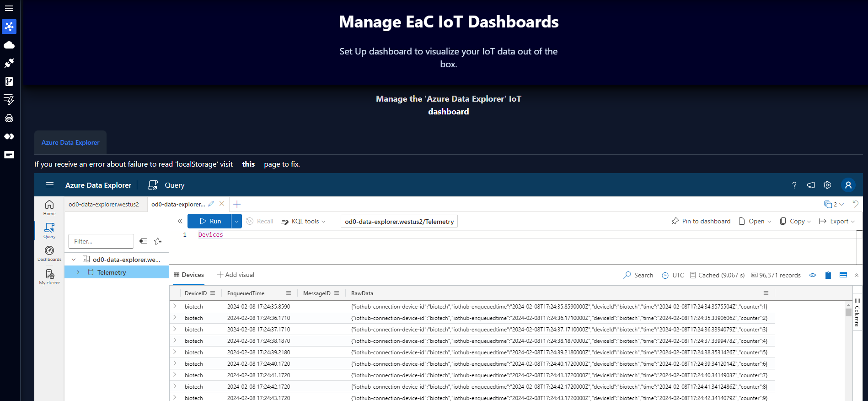The image size is (868, 401).
Task: Close the active od0-data-explorer query tab
Action: point(222,204)
